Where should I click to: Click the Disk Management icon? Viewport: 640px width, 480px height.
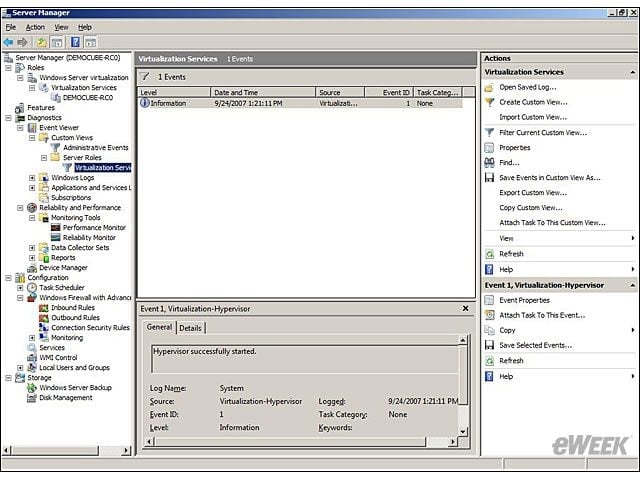[32, 398]
